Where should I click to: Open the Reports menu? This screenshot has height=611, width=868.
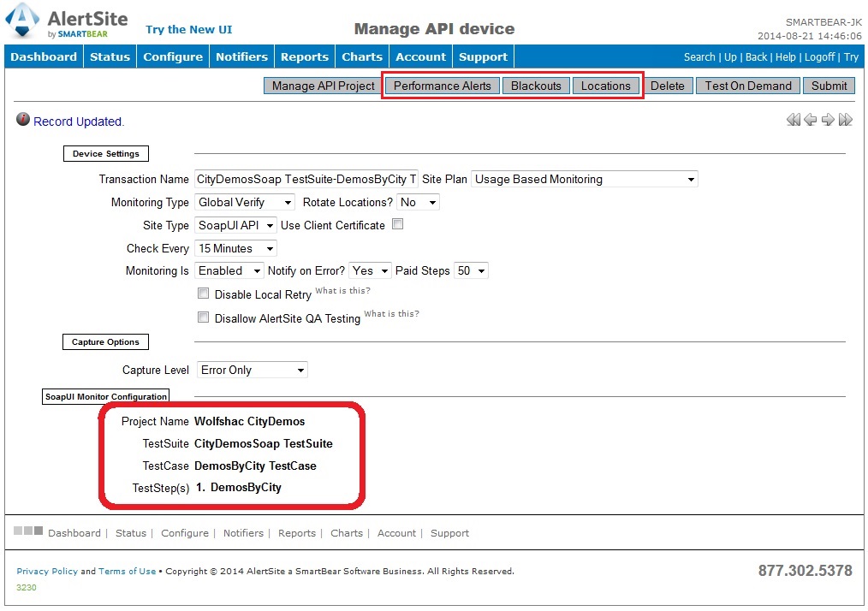305,56
